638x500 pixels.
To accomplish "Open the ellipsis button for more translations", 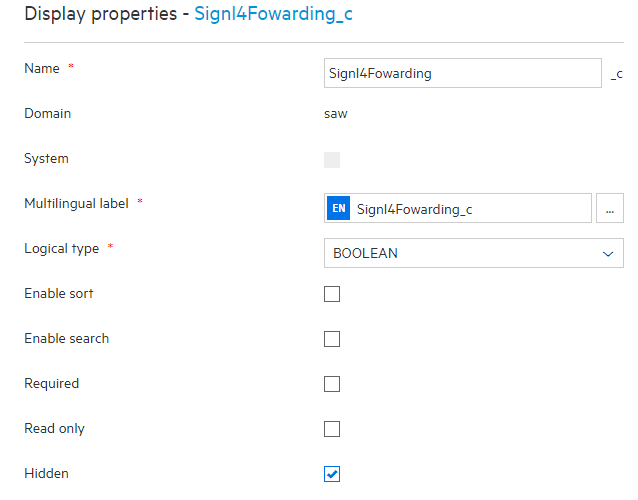I will [x=610, y=208].
